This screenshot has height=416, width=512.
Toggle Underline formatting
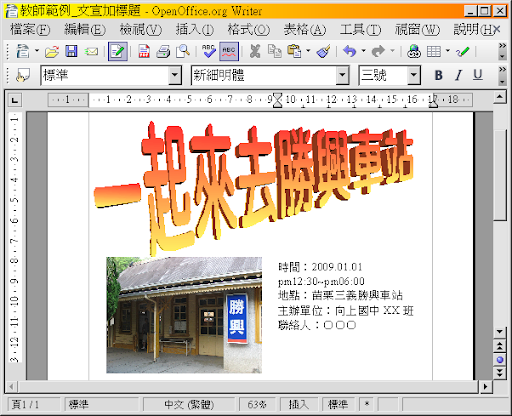478,75
